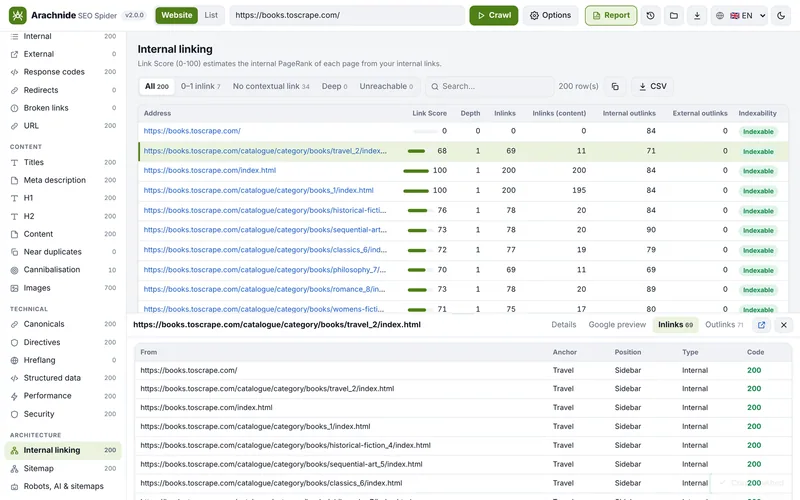
Task: Click the Directives shield icon
Action: tap(14, 342)
